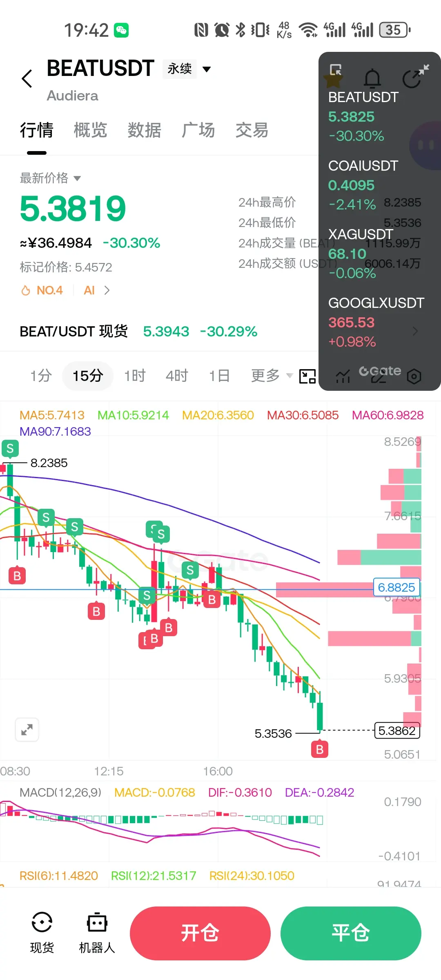
Task: Select the 4时 timeframe
Action: pyautogui.click(x=177, y=376)
